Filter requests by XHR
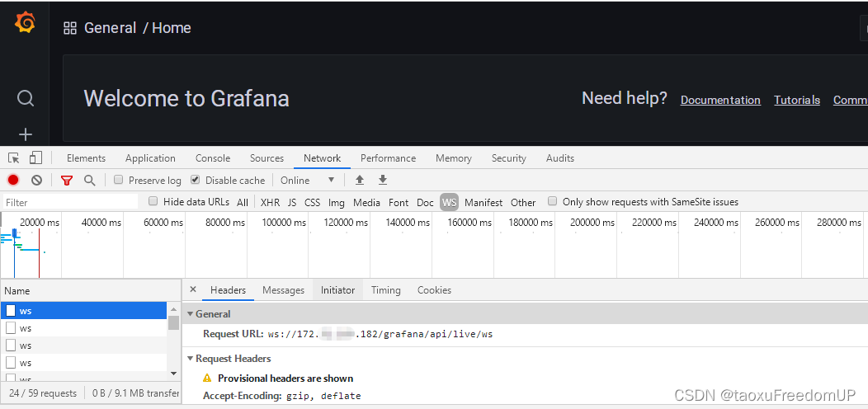 [270, 203]
